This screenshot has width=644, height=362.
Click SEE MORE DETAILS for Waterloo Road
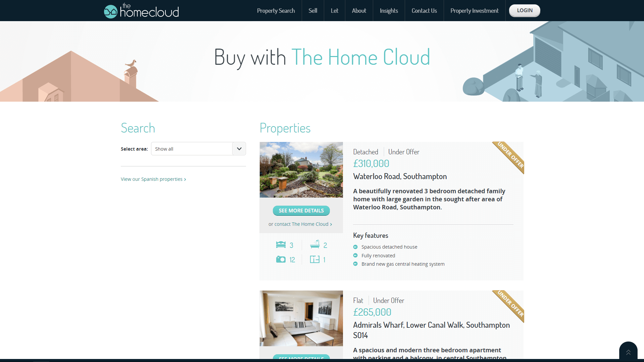[301, 211]
